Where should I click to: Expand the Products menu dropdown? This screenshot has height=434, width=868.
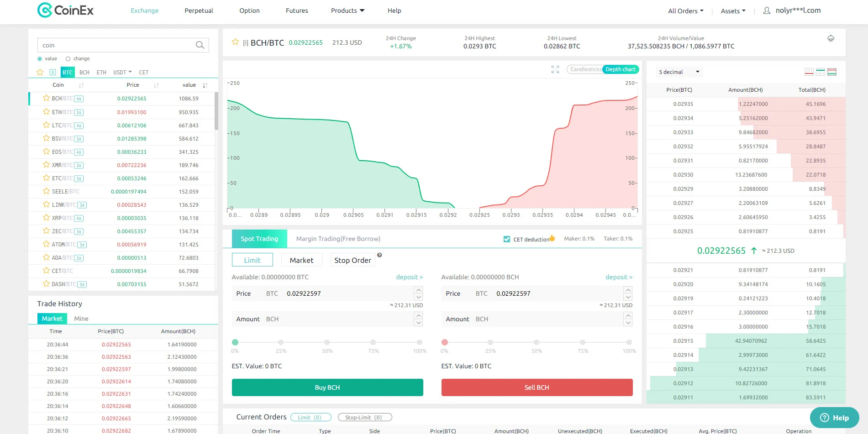point(347,10)
